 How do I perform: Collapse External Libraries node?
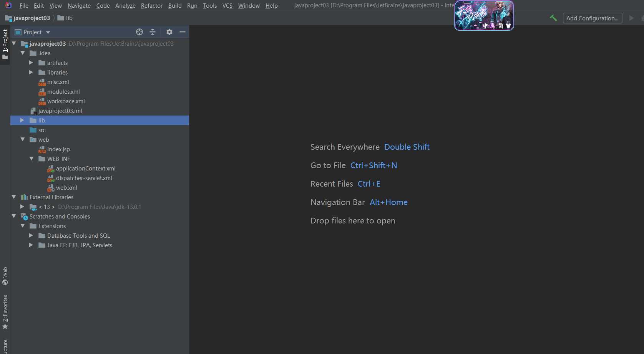[x=14, y=197]
